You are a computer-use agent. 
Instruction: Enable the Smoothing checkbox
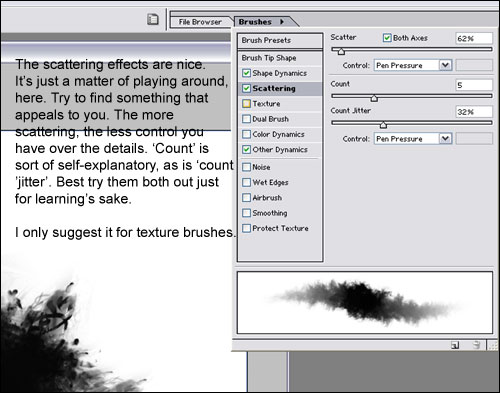click(246, 213)
